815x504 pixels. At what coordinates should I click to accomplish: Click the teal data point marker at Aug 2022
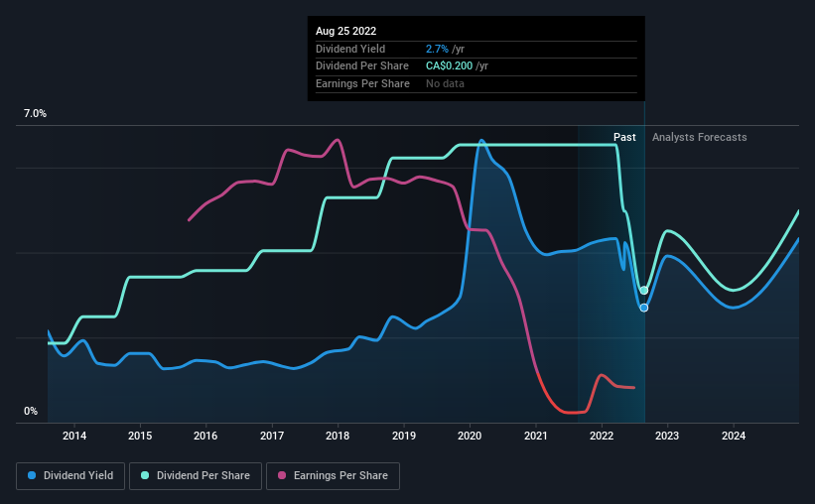pos(644,291)
